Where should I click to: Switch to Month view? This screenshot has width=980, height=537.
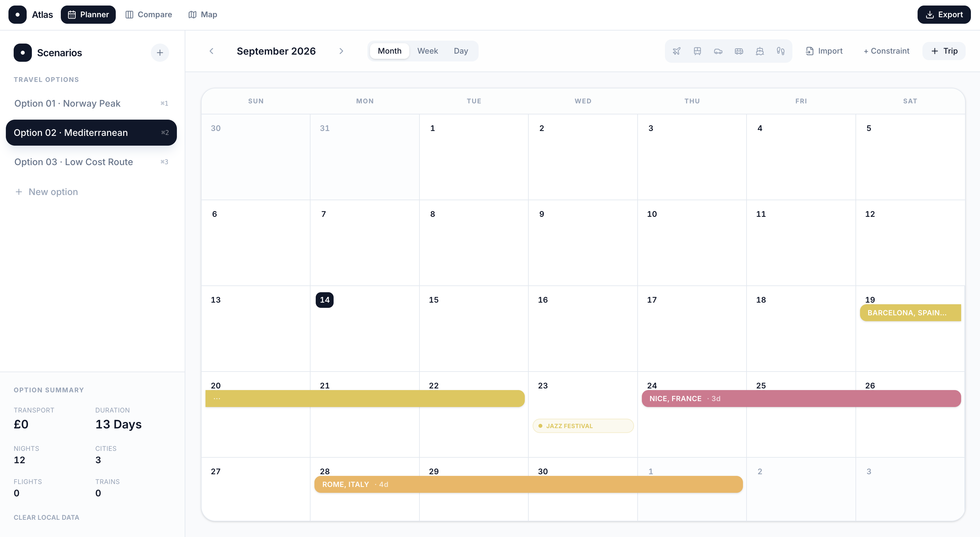coord(390,51)
